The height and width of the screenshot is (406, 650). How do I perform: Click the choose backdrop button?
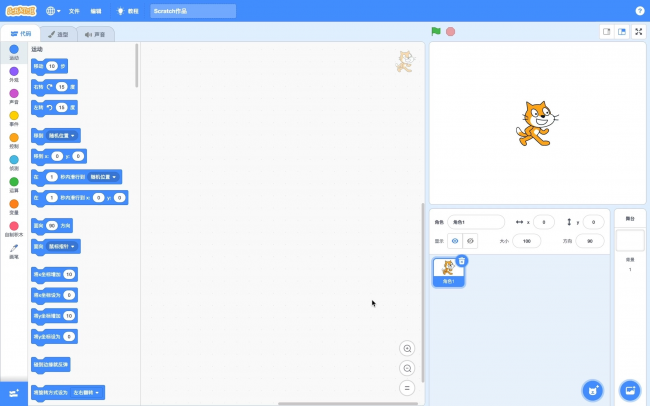pos(629,389)
